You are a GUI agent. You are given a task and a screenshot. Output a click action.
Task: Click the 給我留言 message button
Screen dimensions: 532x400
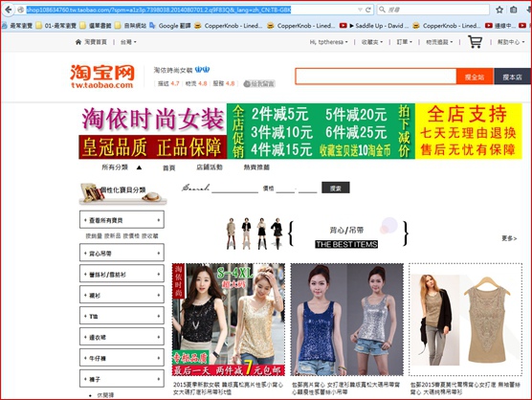[x=259, y=84]
